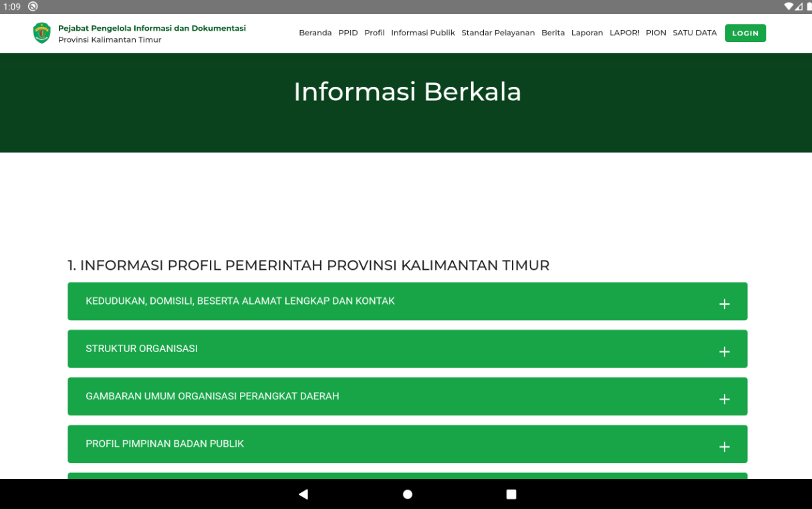
Task: Open Android recent apps square button
Action: coord(511,494)
